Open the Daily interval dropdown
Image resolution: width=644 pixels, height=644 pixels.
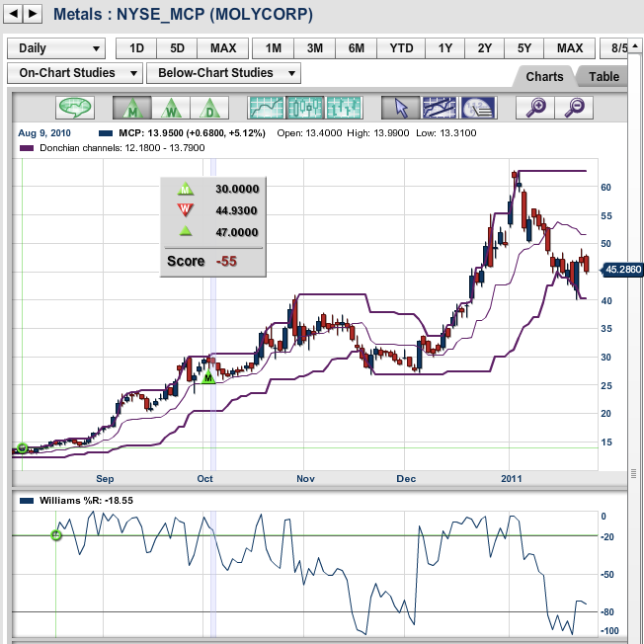tap(57, 48)
